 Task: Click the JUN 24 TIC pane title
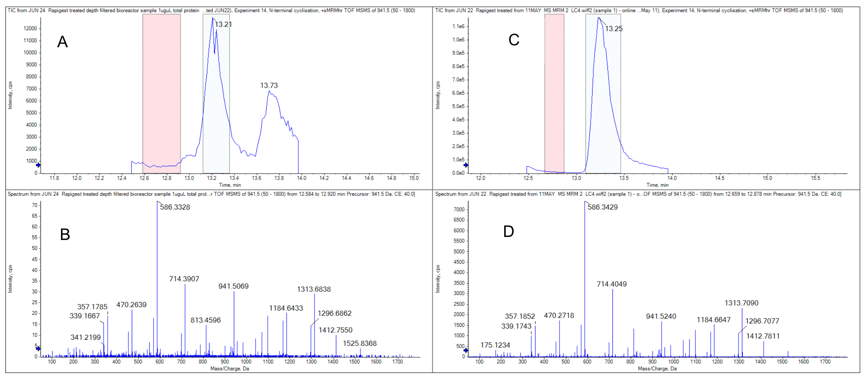coord(211,10)
